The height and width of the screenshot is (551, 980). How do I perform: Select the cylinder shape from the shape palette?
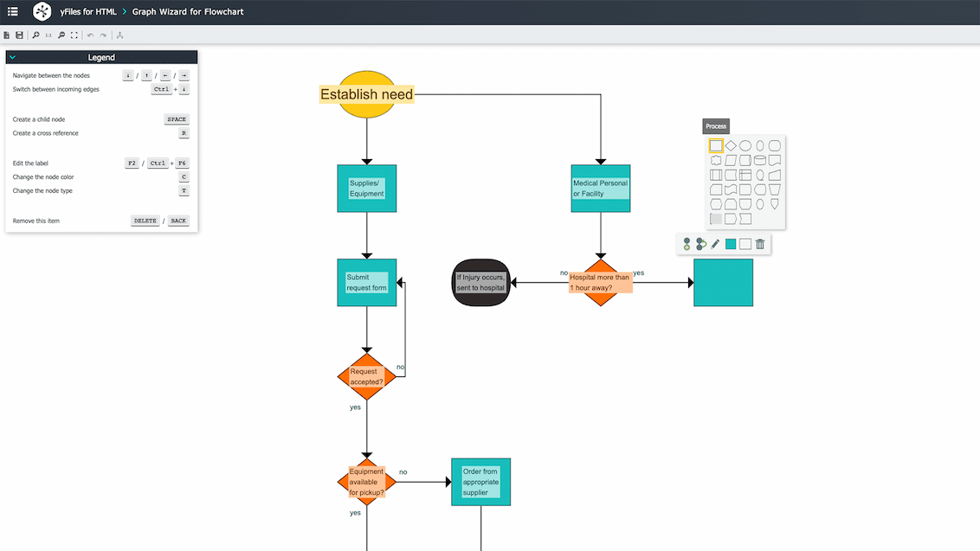coord(760,160)
